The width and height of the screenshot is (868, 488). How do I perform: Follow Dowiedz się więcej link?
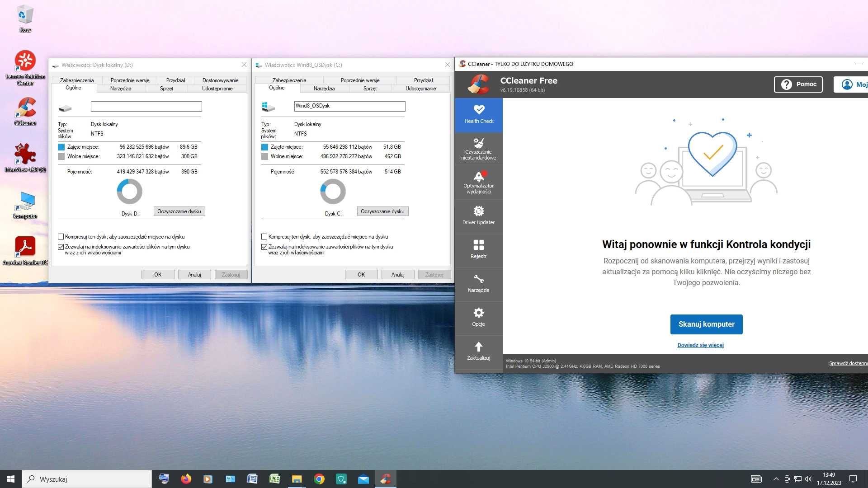tap(700, 345)
